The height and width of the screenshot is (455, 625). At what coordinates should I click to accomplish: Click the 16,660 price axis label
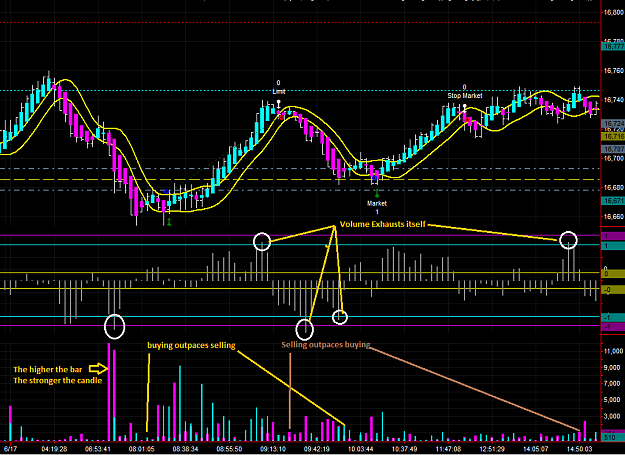tap(613, 217)
